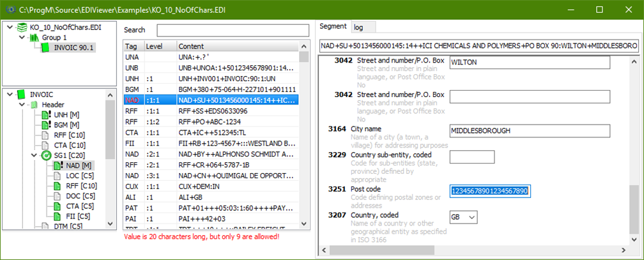Click the RFF [C10] icon under SG1
The image size is (644, 260).
pyautogui.click(x=58, y=186)
